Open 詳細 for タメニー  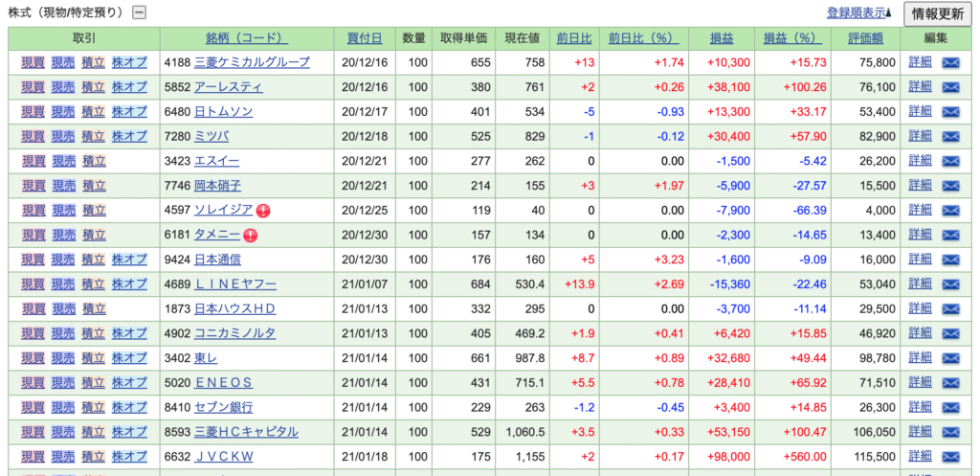pos(920,236)
